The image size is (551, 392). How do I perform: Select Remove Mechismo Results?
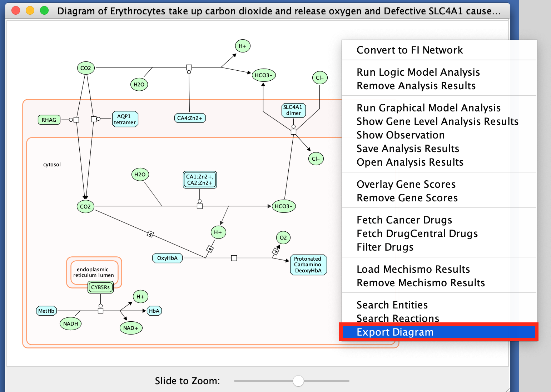(440, 283)
